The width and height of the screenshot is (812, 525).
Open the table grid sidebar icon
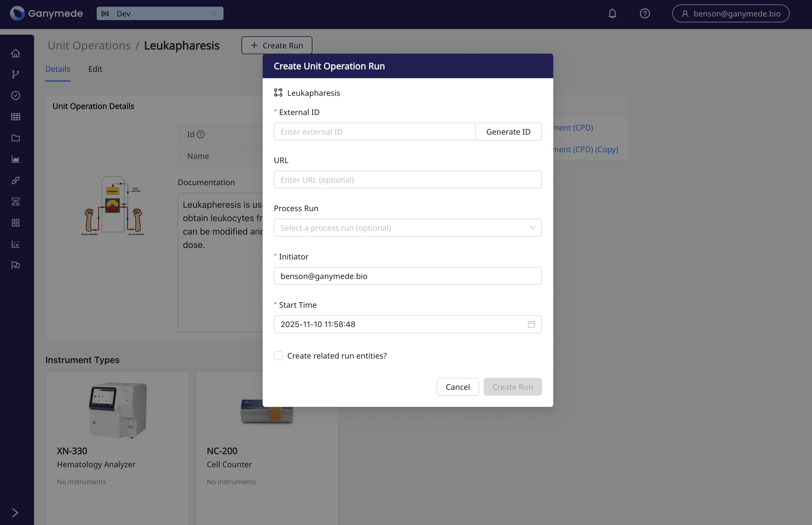coord(16,117)
